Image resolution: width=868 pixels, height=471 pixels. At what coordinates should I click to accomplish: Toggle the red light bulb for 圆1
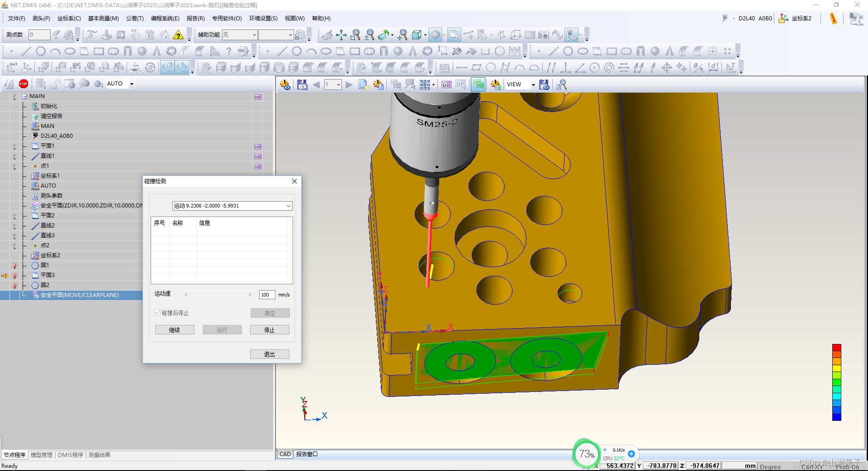click(14, 266)
